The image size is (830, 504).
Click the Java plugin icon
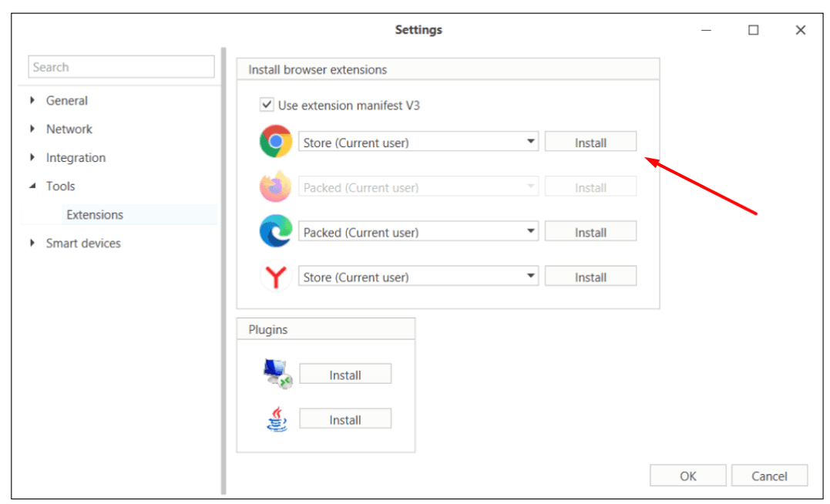276,420
